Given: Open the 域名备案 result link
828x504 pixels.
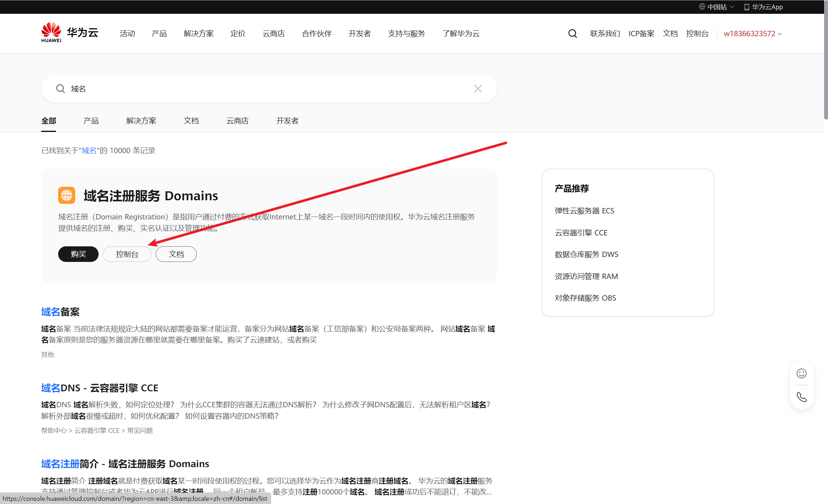Looking at the screenshot, I should click(60, 312).
